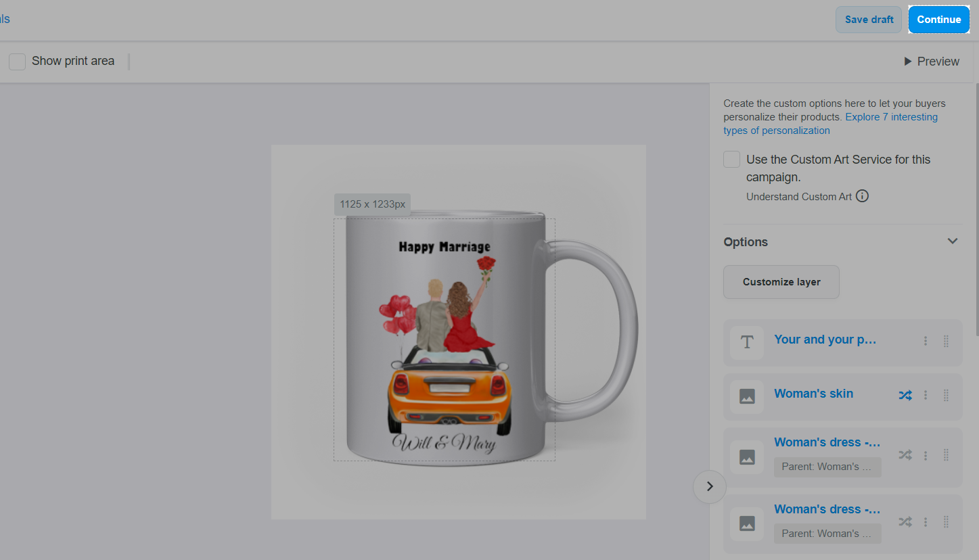The height and width of the screenshot is (560, 979).
Task: Enable the Show print area checkbox
Action: pos(18,62)
